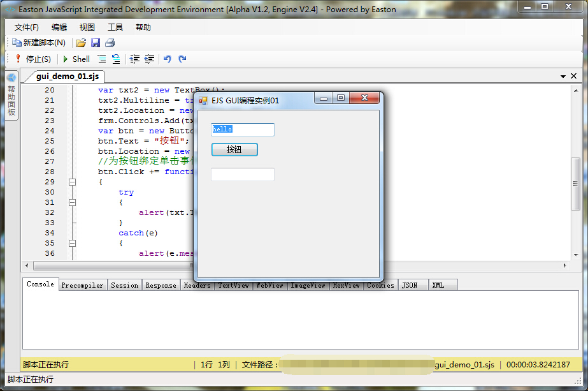Click the editor scroll up arrow
This screenshot has width=588, height=391.
[576, 91]
